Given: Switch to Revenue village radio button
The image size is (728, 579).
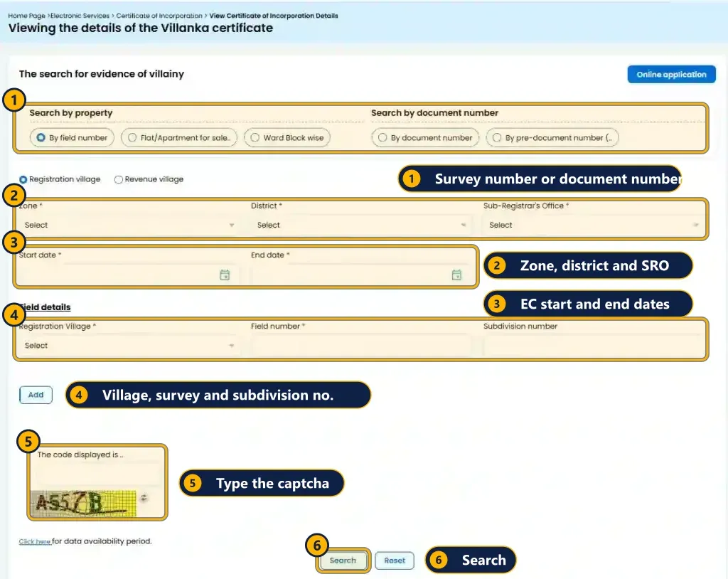Looking at the screenshot, I should pos(119,179).
